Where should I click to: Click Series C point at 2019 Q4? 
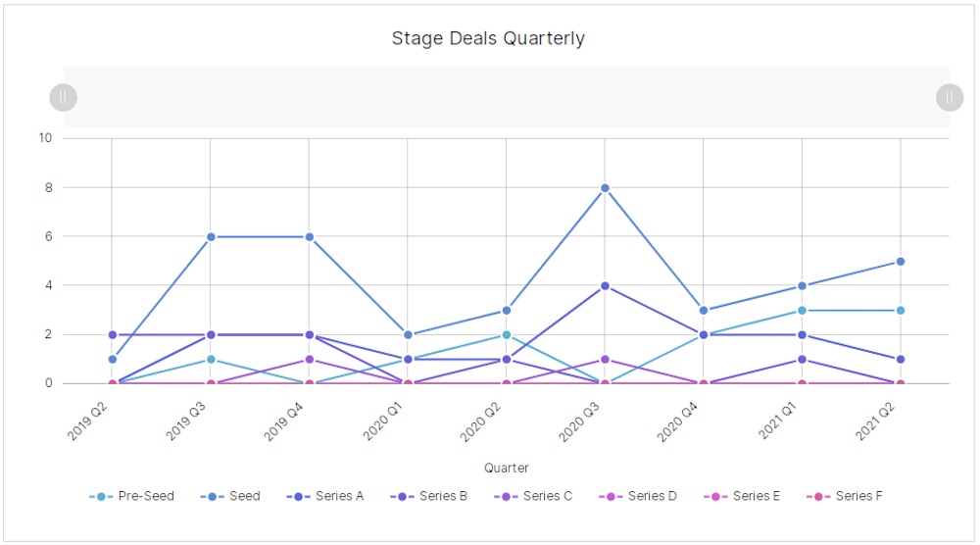[x=309, y=359]
